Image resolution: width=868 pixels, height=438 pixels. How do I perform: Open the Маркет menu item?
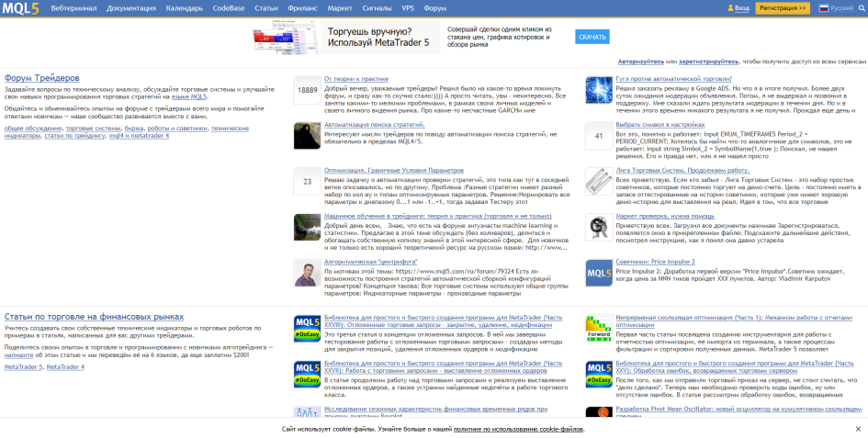340,8
